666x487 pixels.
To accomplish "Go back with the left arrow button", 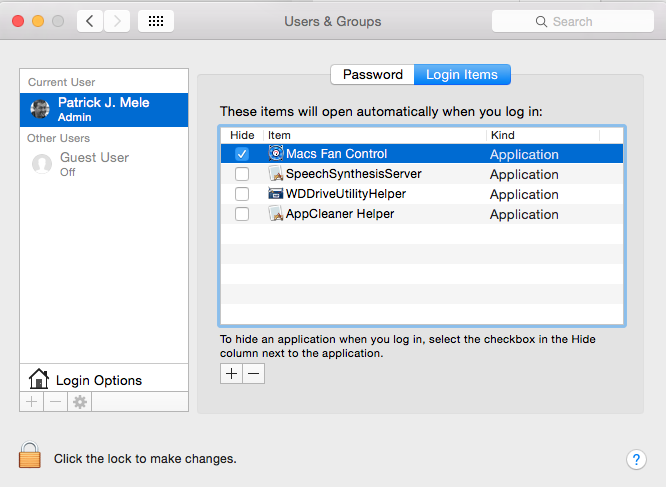I will 90,21.
